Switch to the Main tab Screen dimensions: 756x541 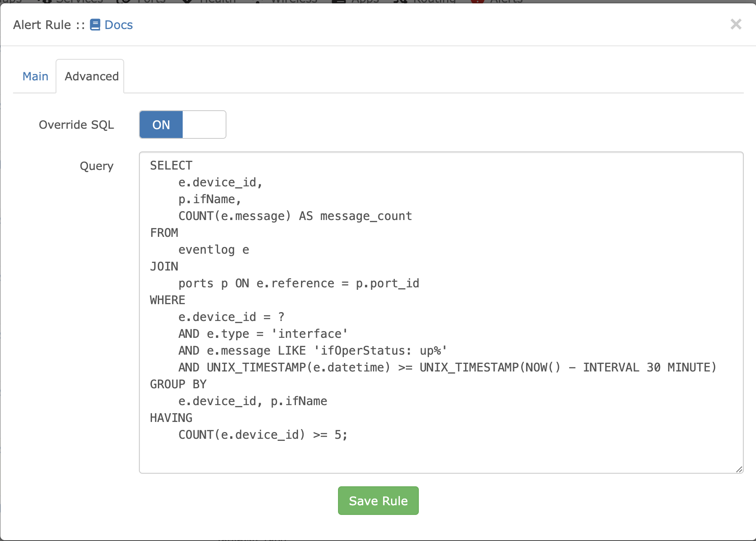point(35,76)
